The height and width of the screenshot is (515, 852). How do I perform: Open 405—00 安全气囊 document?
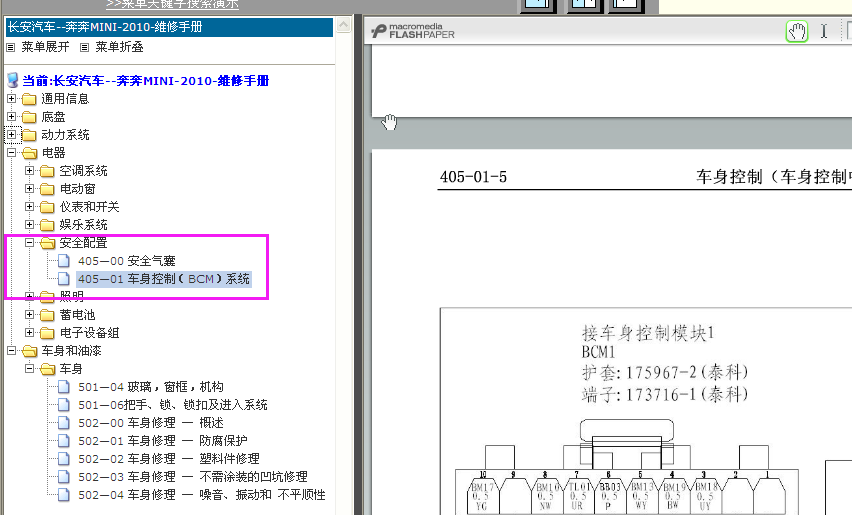[127, 261]
